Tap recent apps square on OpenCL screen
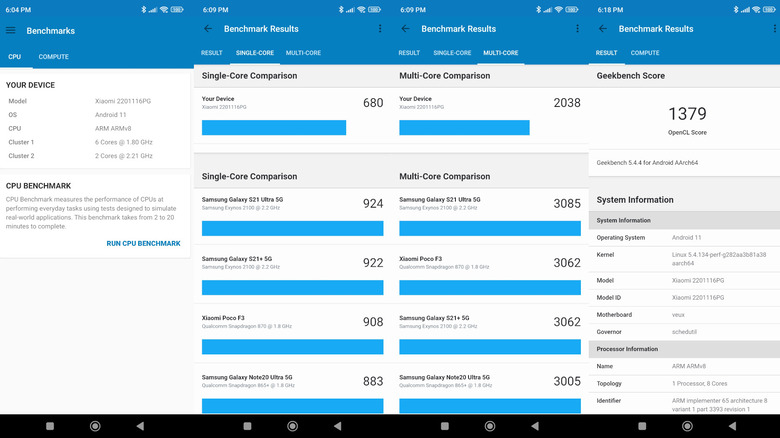 tap(642, 426)
